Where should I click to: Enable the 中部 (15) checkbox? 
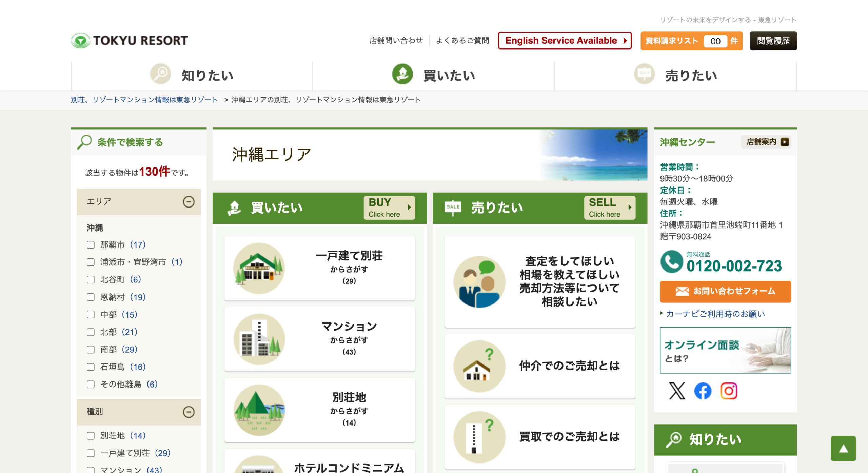click(91, 315)
